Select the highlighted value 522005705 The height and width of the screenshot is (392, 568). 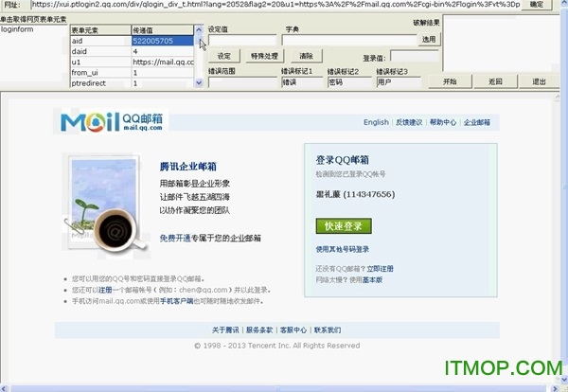pyautogui.click(x=162, y=41)
